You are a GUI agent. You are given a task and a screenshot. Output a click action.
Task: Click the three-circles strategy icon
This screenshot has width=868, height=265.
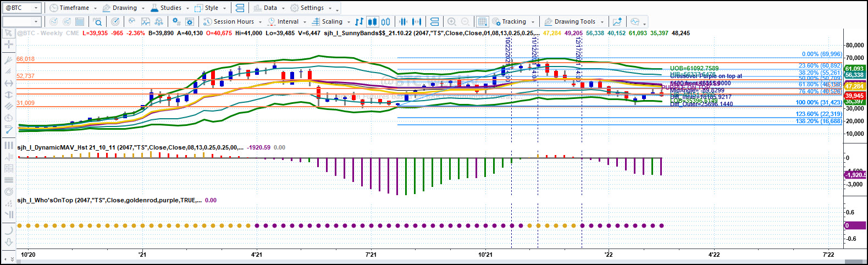159,21
